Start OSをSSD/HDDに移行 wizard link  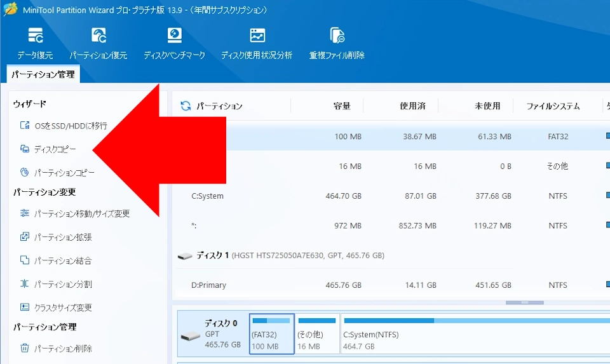(71, 126)
